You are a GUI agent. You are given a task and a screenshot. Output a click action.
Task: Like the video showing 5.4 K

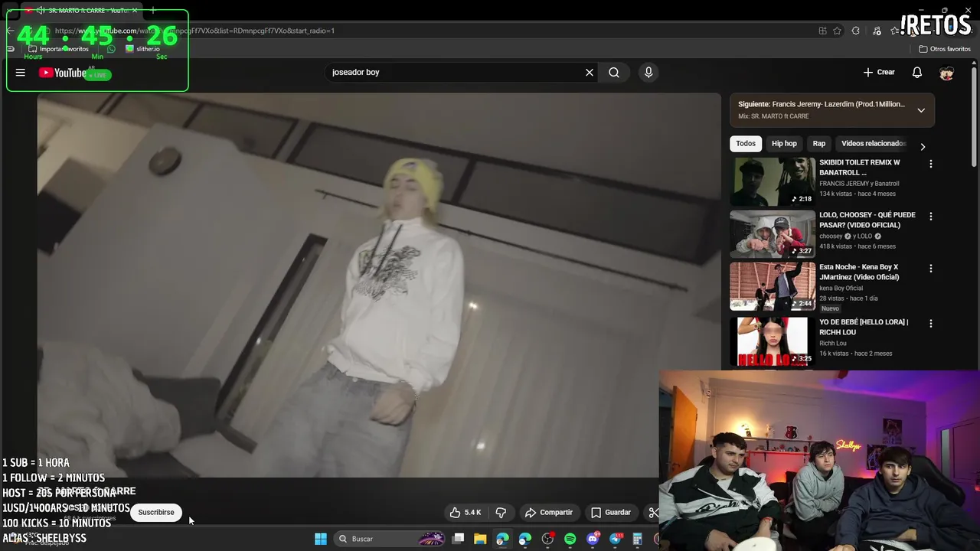[x=465, y=512]
